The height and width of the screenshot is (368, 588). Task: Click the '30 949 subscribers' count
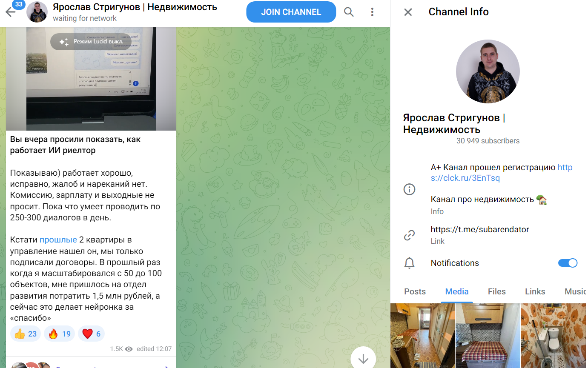[488, 141]
